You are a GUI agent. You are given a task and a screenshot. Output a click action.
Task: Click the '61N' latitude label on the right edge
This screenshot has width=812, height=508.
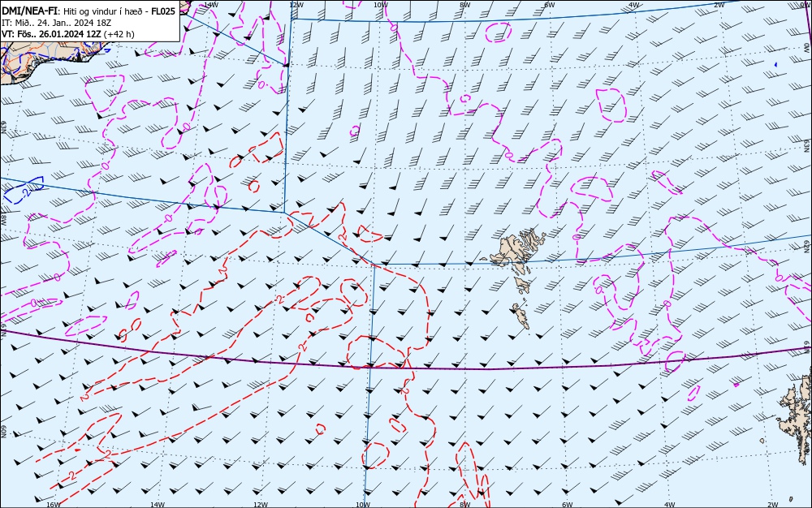point(807,346)
